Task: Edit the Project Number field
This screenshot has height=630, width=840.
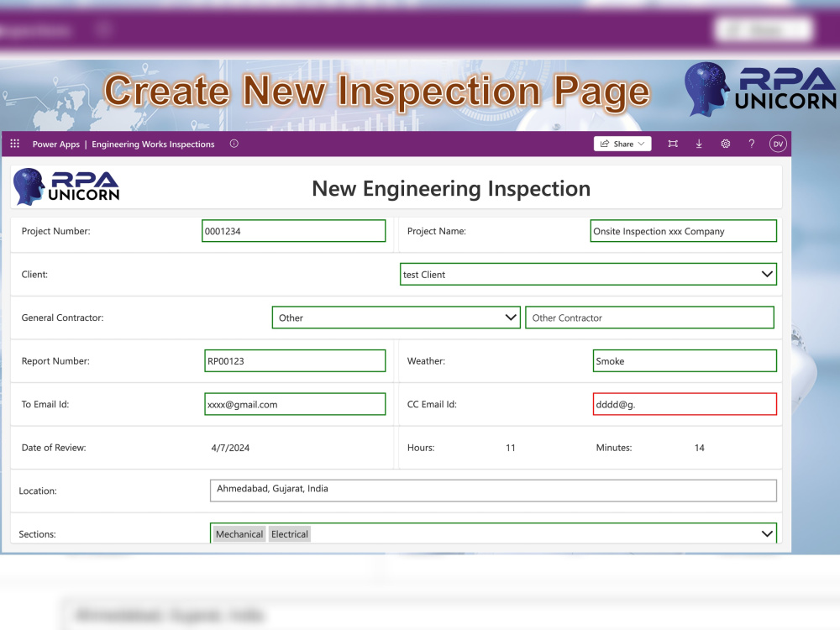Action: pyautogui.click(x=293, y=231)
